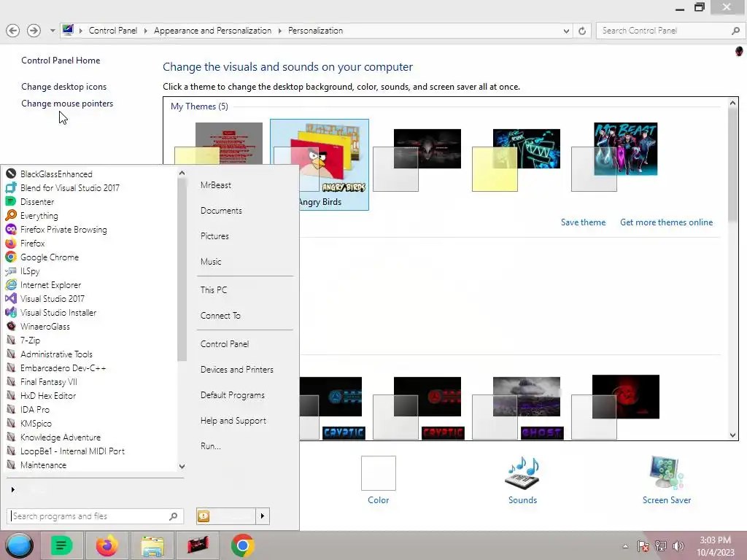Open Devices and Printers
The image size is (747, 560).
[x=237, y=369]
